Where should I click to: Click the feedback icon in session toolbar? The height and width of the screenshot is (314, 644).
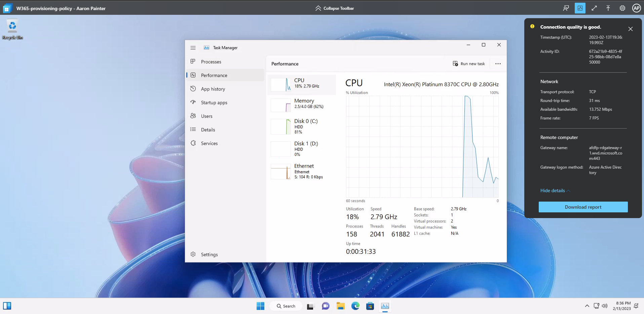pos(566,8)
